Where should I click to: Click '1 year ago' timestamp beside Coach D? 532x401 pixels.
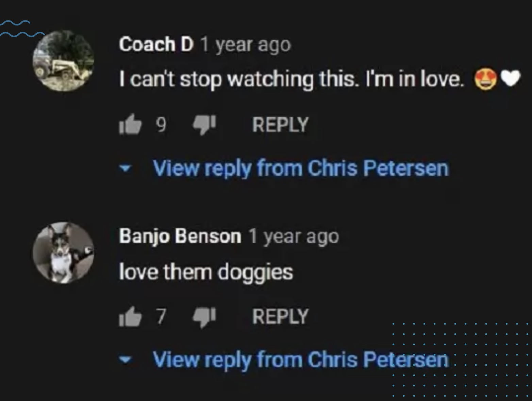tap(246, 45)
